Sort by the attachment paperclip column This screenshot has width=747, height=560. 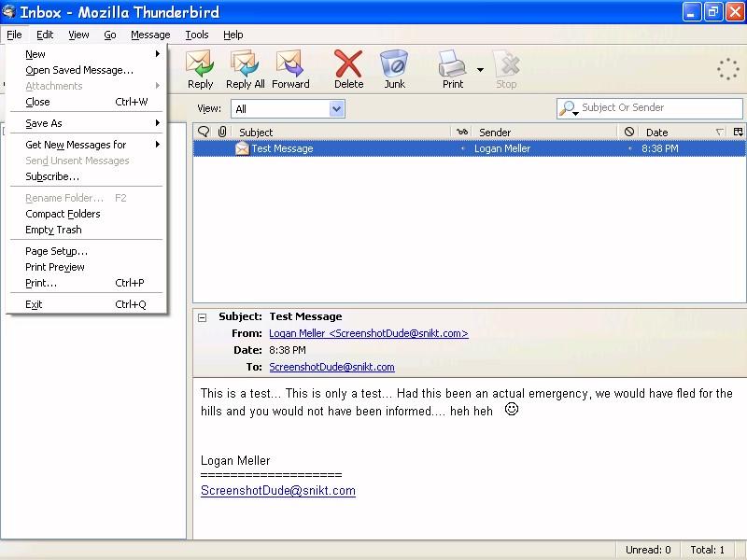(222, 132)
